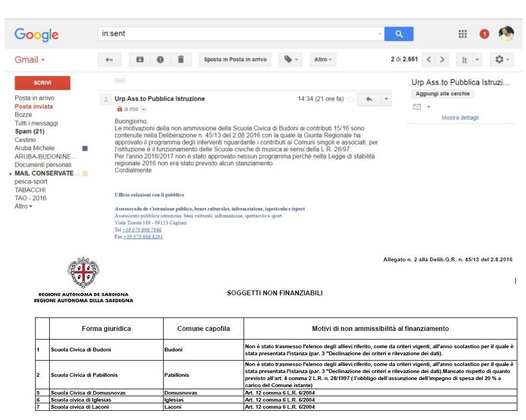This screenshot has height=420, width=526.
Task: Reply using the arrow beside the timestamp
Action: pos(369,99)
